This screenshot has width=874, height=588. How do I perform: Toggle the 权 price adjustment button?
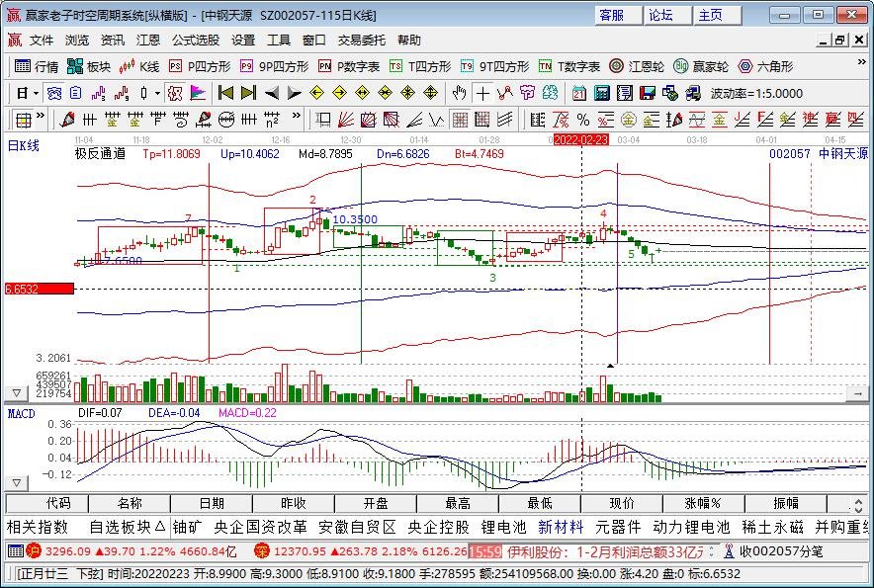(x=175, y=93)
